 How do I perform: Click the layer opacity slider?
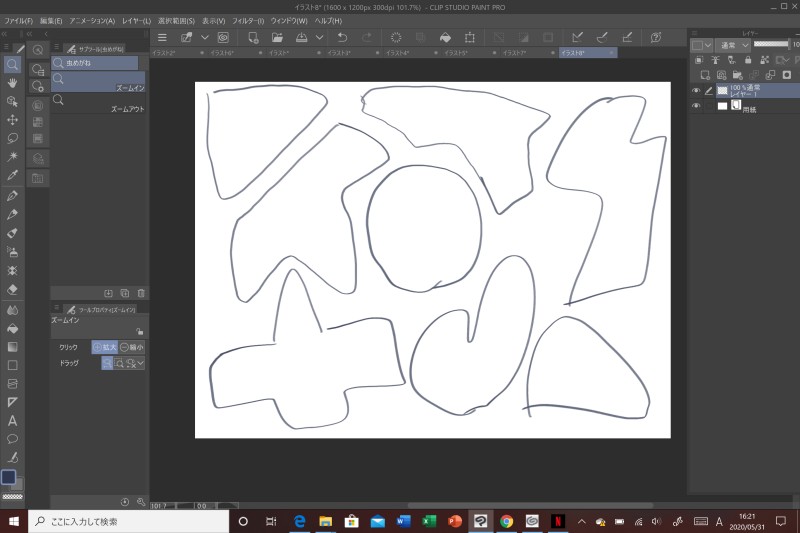click(772, 45)
